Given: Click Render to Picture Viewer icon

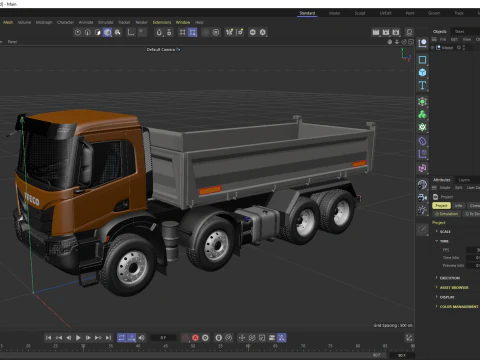Looking at the screenshot, I should [x=386, y=32].
